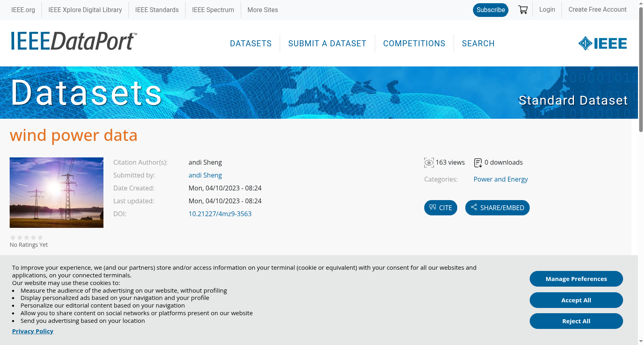Click the Datasets banner heading
This screenshot has height=345, width=644.
pyautogui.click(x=86, y=93)
